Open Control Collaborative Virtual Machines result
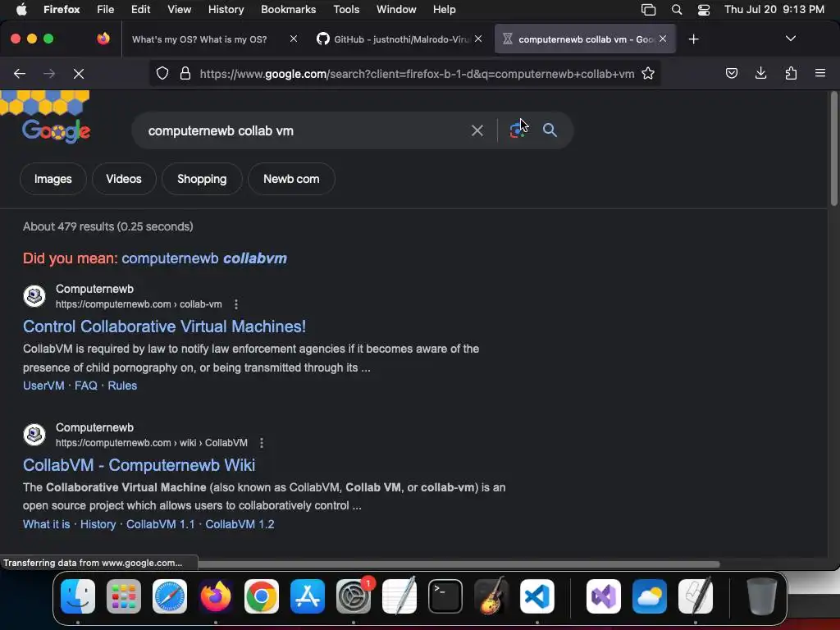 click(164, 326)
